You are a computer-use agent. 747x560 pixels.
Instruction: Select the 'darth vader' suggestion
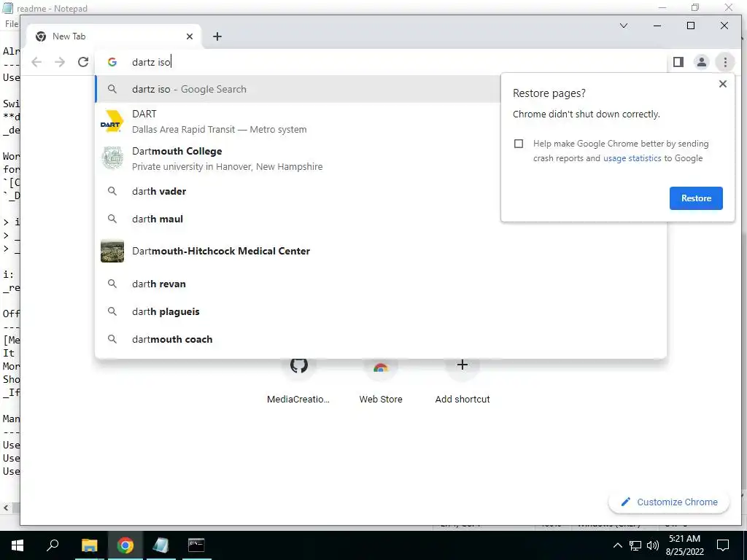click(x=298, y=191)
